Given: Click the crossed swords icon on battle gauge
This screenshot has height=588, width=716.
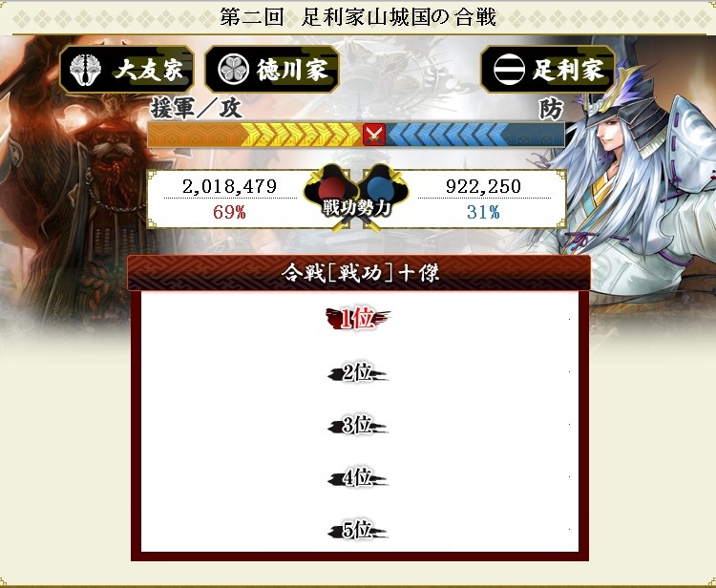Looking at the screenshot, I should [374, 135].
